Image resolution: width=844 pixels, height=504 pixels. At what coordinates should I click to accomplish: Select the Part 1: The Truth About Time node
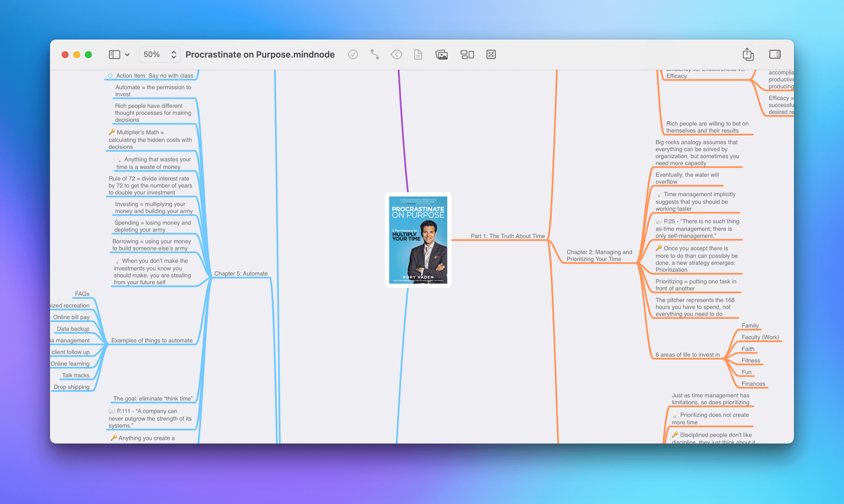click(507, 236)
